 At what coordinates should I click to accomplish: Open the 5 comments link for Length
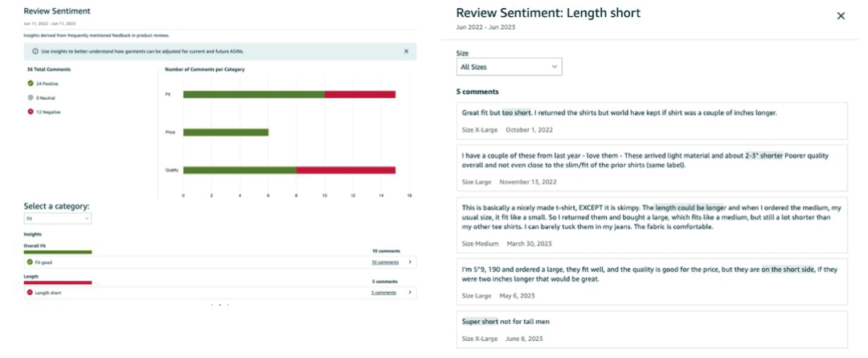pyautogui.click(x=383, y=292)
